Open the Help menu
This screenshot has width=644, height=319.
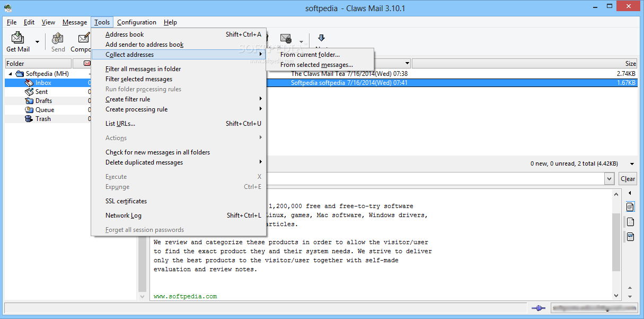point(170,22)
